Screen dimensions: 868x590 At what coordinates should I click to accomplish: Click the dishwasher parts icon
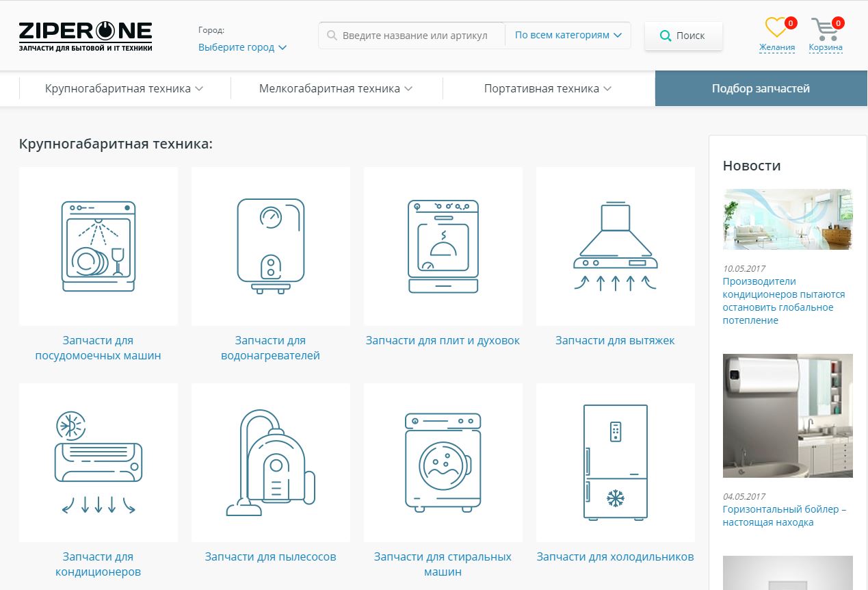pos(98,246)
